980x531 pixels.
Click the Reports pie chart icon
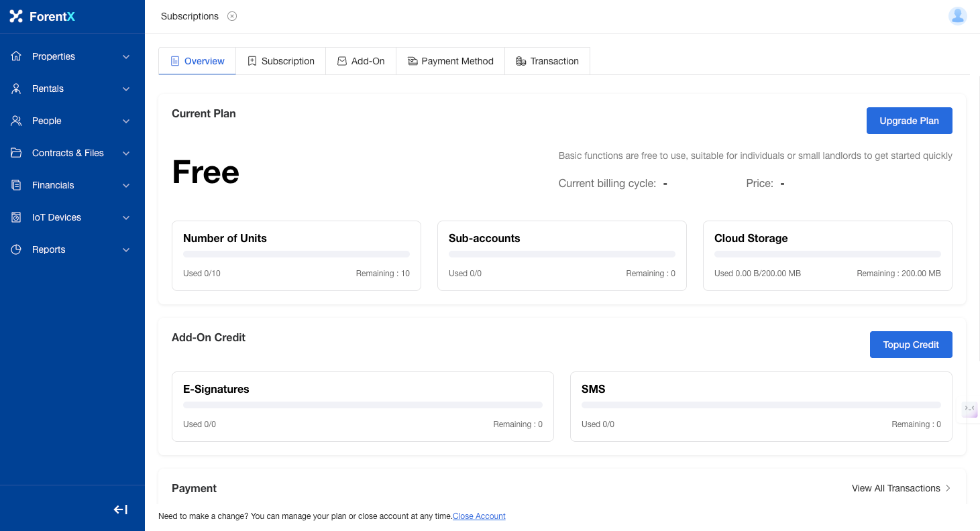point(17,249)
